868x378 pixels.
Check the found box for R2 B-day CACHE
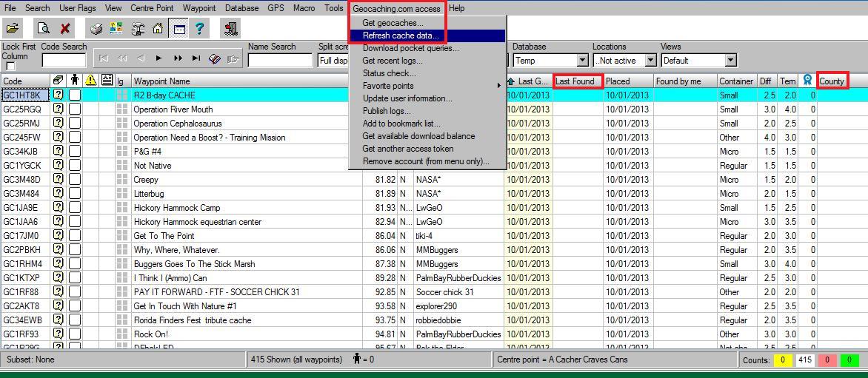click(75, 95)
